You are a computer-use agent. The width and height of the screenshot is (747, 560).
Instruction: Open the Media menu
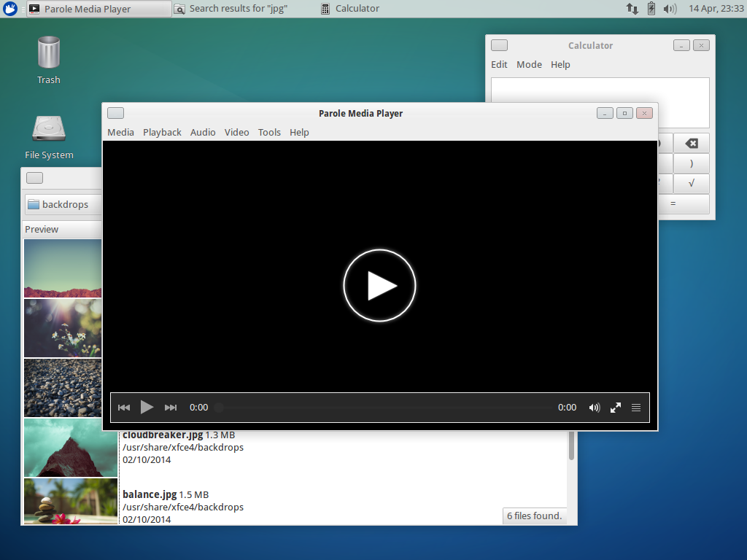(x=120, y=132)
